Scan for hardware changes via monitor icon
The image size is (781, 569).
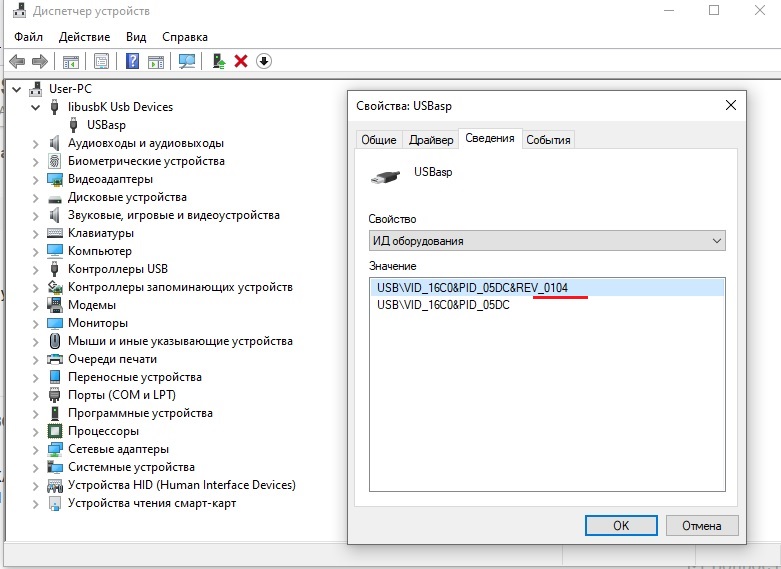click(187, 61)
